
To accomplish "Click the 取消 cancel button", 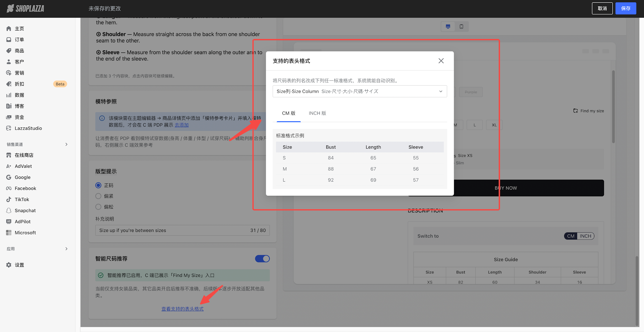I will 602,8.
